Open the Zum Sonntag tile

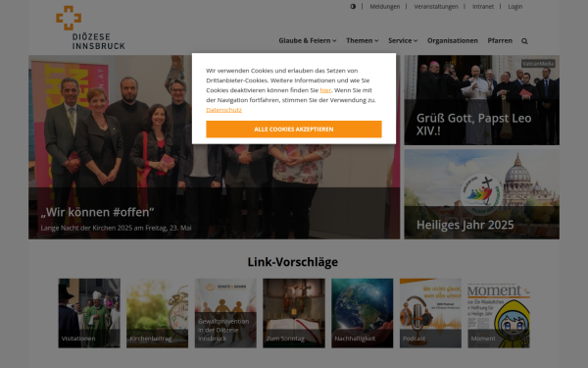click(294, 313)
